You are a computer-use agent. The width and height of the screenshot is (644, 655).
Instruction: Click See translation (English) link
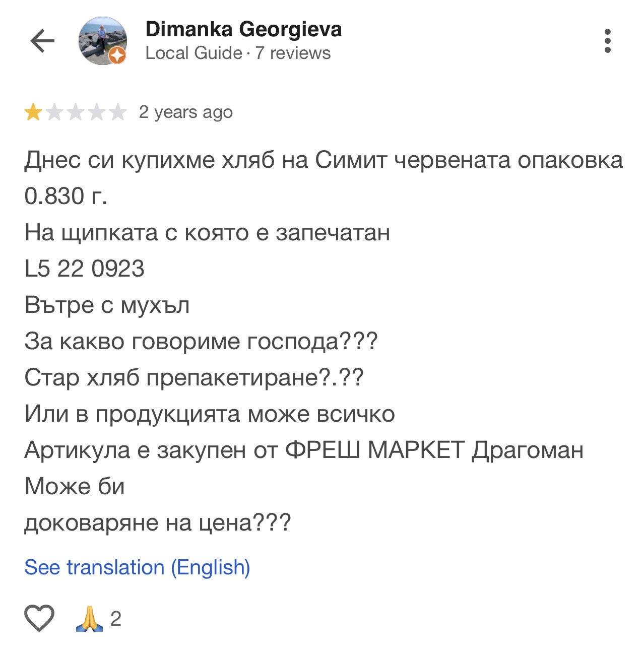click(137, 567)
